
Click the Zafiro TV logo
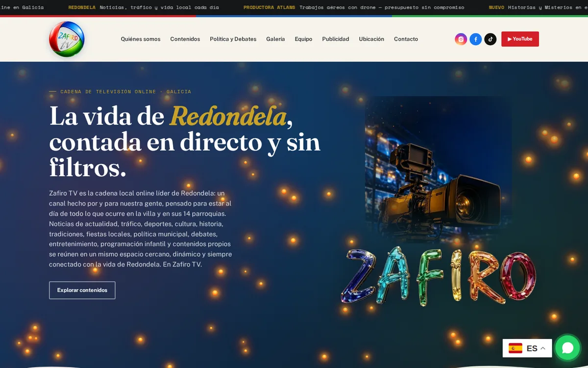67,39
